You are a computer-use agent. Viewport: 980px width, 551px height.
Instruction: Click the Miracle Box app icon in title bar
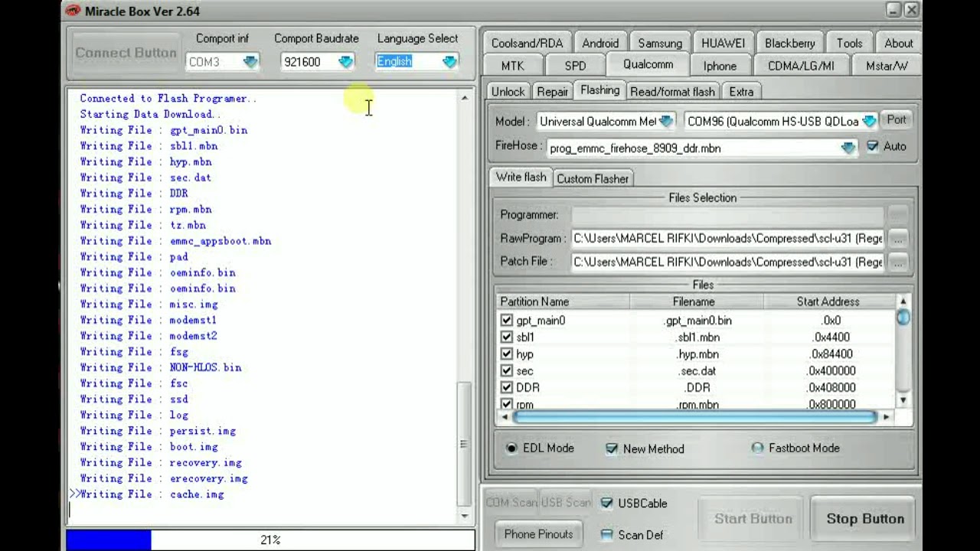coord(73,11)
